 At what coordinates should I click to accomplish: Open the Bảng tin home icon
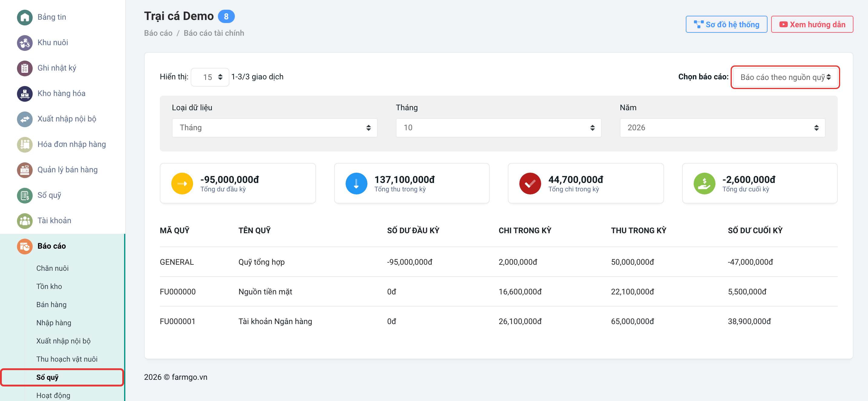25,17
